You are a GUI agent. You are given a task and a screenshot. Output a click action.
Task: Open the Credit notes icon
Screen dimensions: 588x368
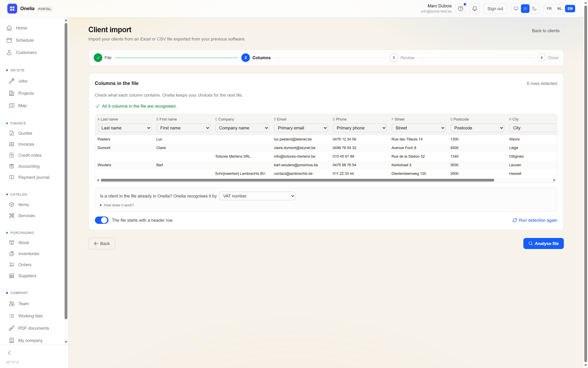(12, 155)
